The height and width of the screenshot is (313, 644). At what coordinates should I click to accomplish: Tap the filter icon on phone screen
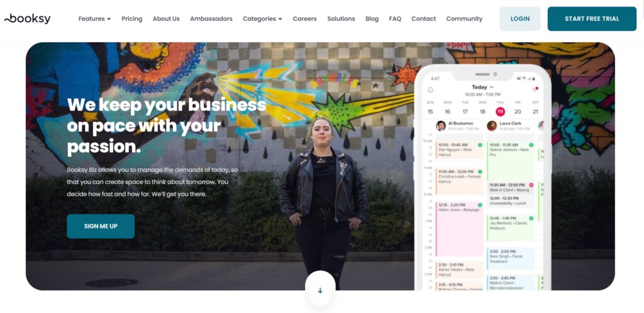pyautogui.click(x=535, y=89)
